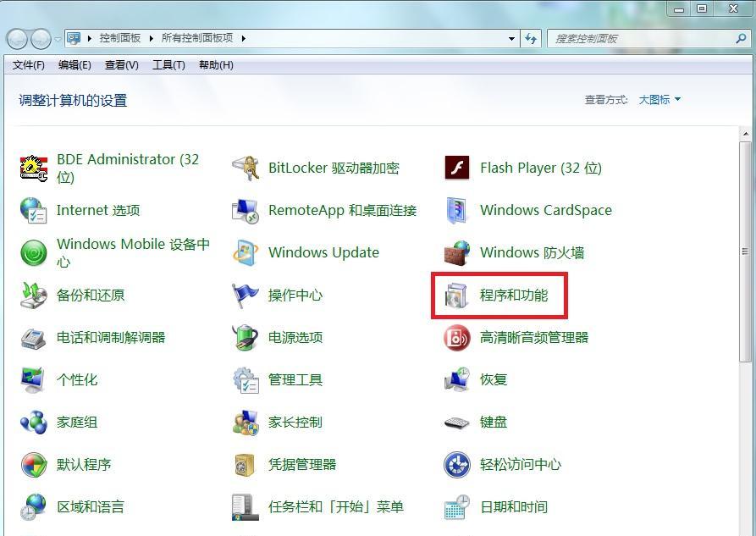Click the 轻松访问中心 icon
The height and width of the screenshot is (536, 756).
tap(456, 465)
